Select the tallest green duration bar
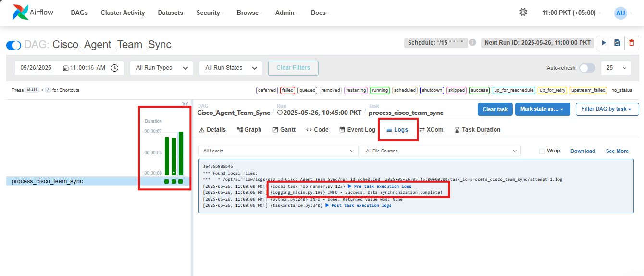Screen dimensions: 644x276 point(181,153)
